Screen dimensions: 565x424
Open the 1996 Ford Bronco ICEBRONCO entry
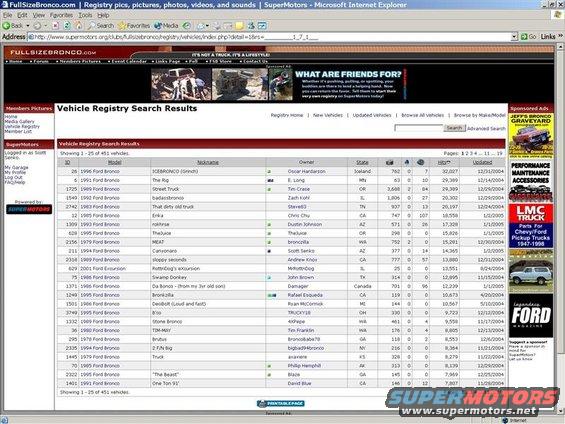point(100,171)
